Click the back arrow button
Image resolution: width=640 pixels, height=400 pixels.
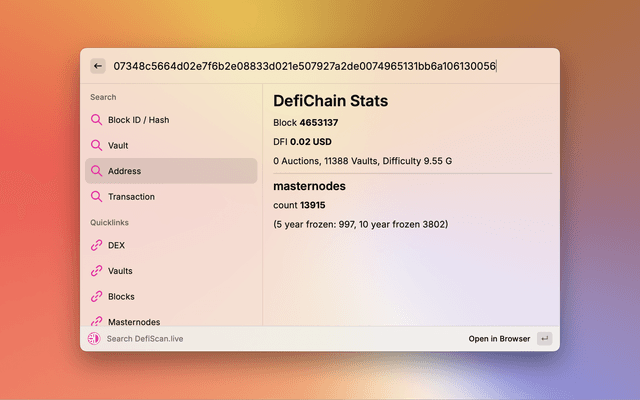(x=98, y=66)
